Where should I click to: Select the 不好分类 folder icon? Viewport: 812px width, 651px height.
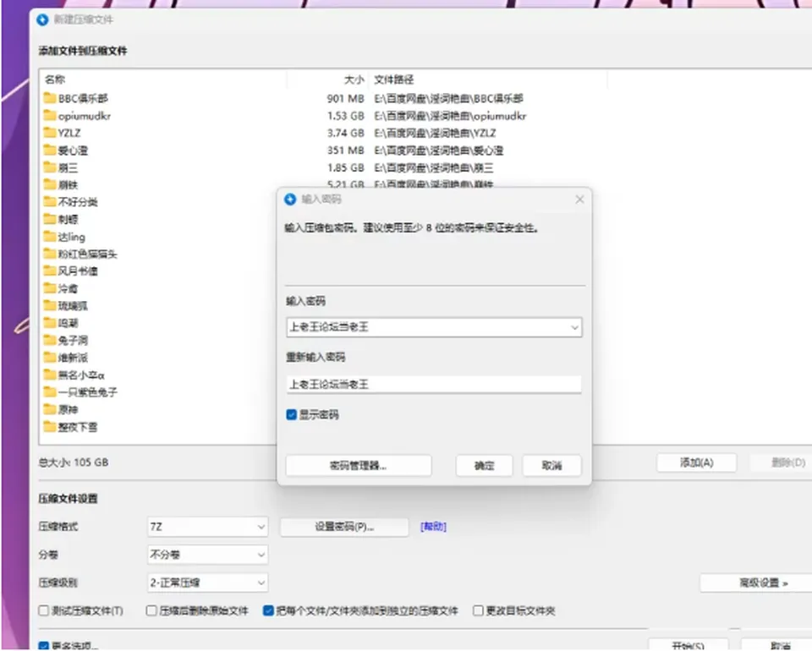(x=50, y=201)
